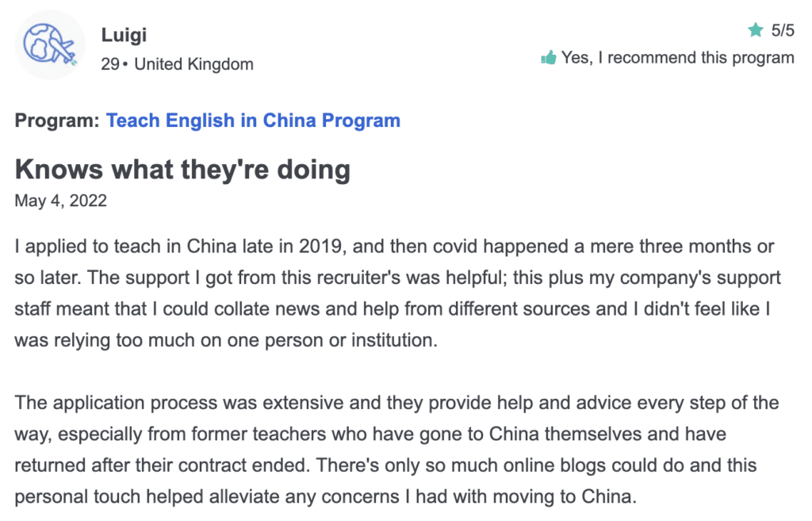The width and height of the screenshot is (812, 521).
Task: Click the reviewer name Luigi
Action: [124, 35]
